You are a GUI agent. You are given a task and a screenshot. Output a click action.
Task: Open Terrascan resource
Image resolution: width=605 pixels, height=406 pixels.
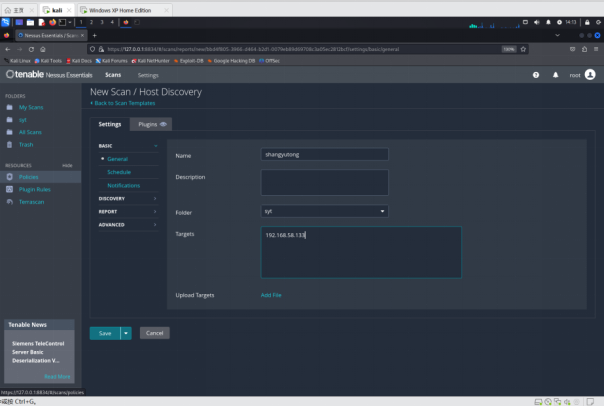point(31,202)
